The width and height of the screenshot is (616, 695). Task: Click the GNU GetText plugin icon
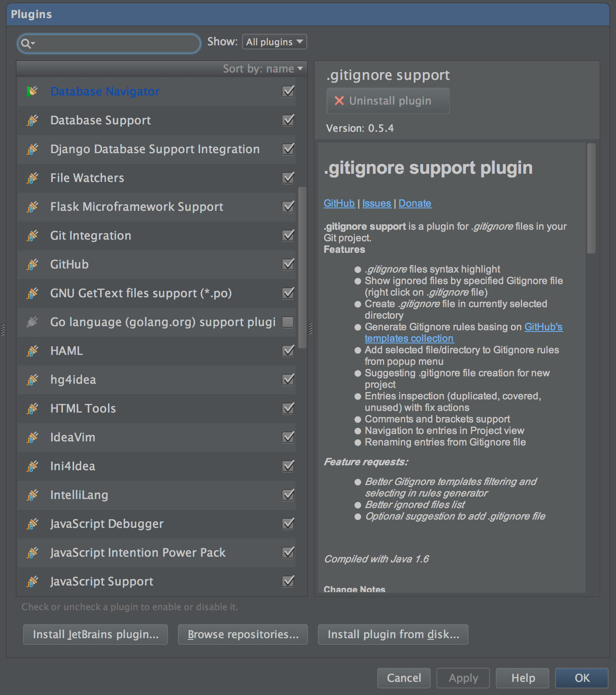point(33,293)
